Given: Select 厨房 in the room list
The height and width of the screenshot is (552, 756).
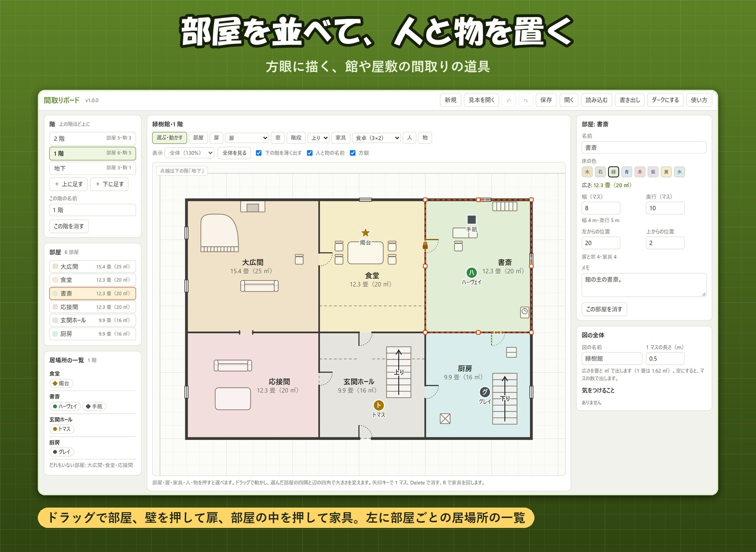Looking at the screenshot, I should (93, 334).
